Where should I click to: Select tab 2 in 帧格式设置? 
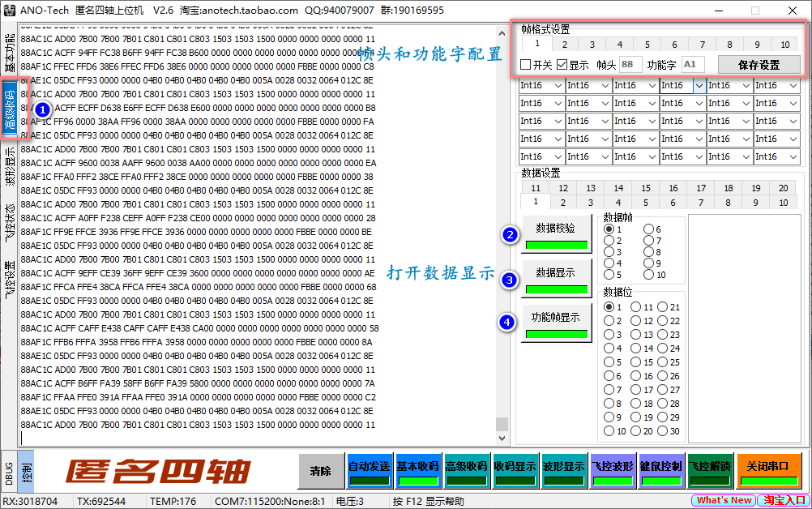pos(565,45)
